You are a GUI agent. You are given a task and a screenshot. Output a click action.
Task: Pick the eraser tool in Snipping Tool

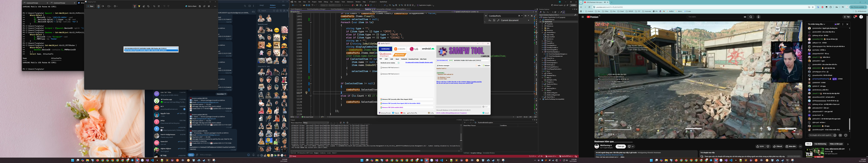tap(144, 6)
